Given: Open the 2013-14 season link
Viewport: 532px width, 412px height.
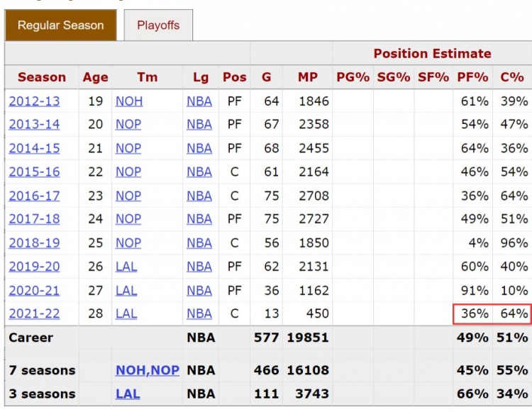Looking at the screenshot, I should coord(34,124).
